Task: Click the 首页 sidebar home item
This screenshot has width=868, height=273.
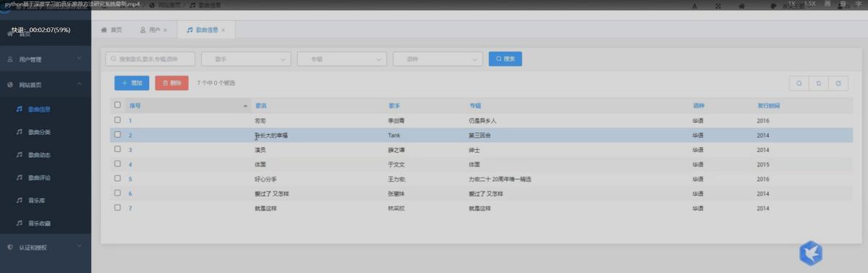Action: [x=45, y=34]
